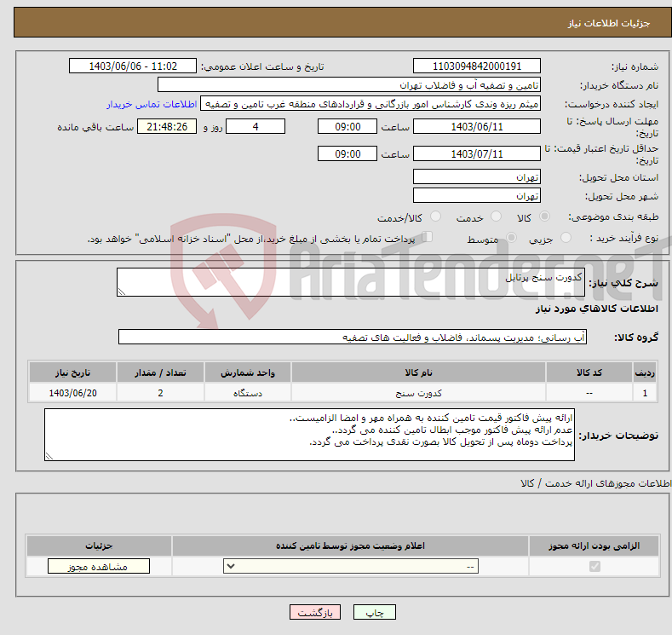
Task: Click the جزئیات column header
Action: coord(99,546)
